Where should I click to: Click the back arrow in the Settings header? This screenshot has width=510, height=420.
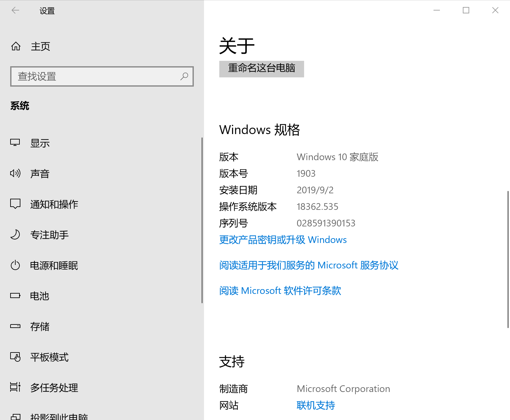pos(15,11)
